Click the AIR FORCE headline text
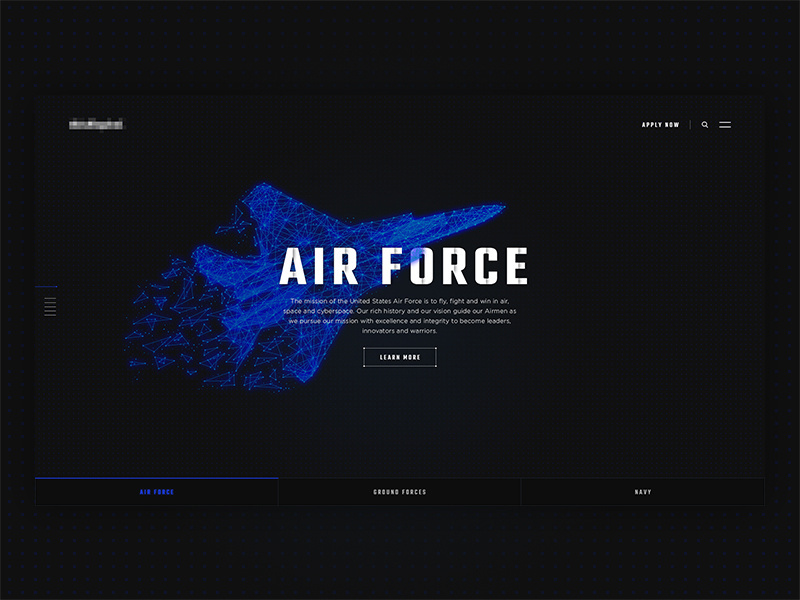Viewport: 800px width, 600px height. click(x=403, y=266)
